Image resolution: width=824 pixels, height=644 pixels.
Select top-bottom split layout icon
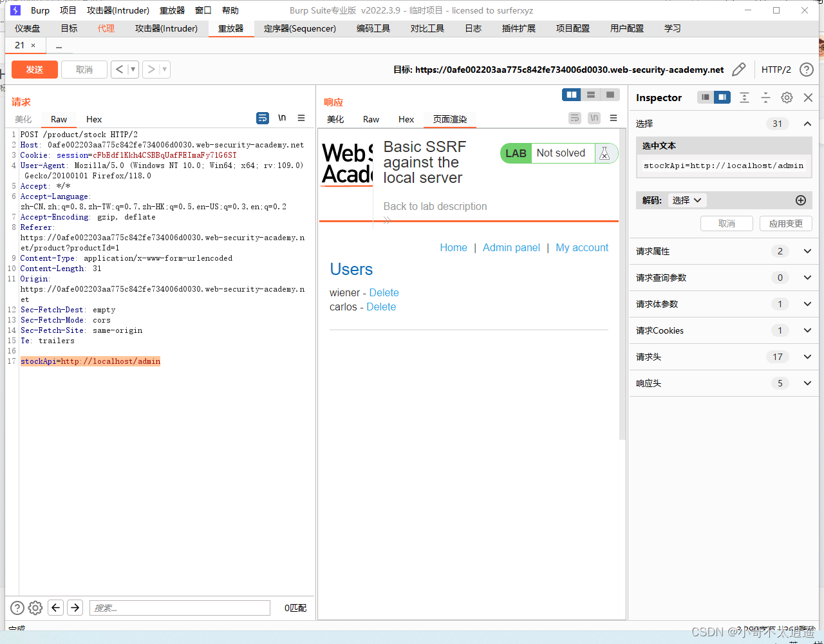coord(591,95)
